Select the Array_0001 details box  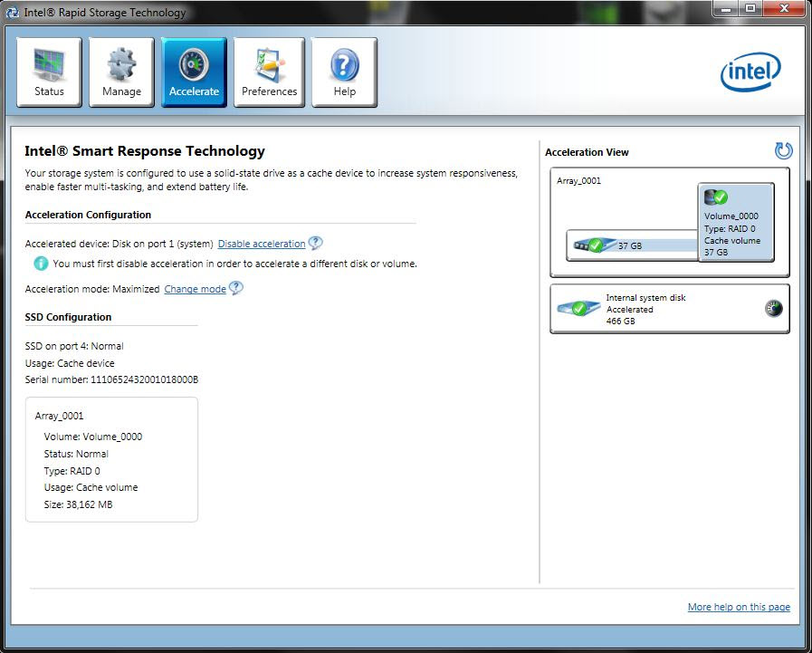tap(111, 460)
